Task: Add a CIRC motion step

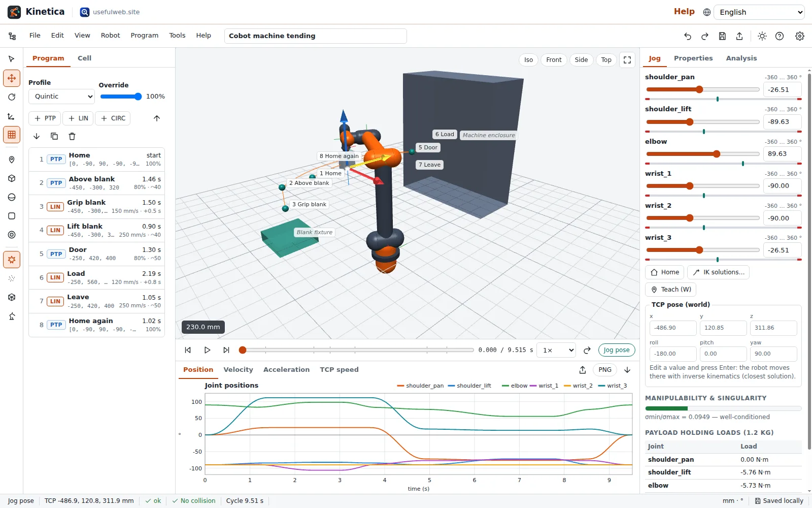Action: pos(113,118)
